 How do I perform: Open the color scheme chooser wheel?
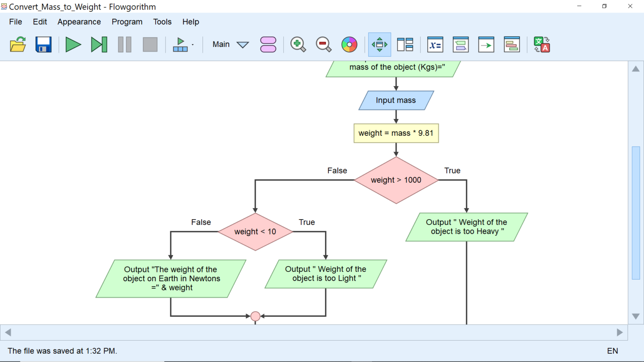click(x=349, y=44)
